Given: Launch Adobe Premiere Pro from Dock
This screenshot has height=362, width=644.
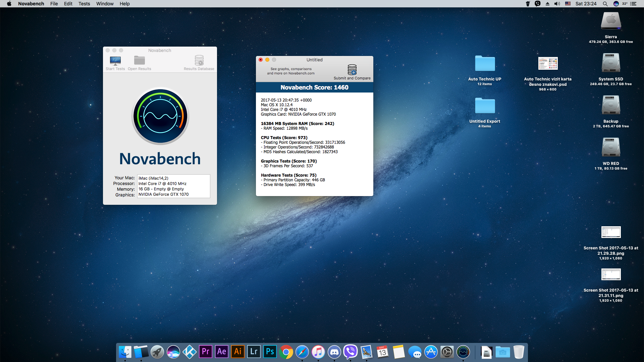Looking at the screenshot, I should [206, 352].
